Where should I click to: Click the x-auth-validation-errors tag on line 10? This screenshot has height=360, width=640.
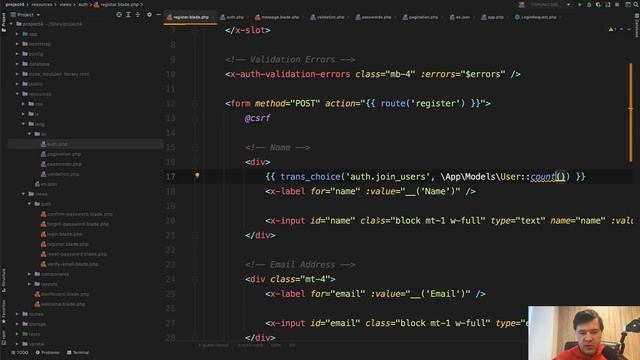288,74
